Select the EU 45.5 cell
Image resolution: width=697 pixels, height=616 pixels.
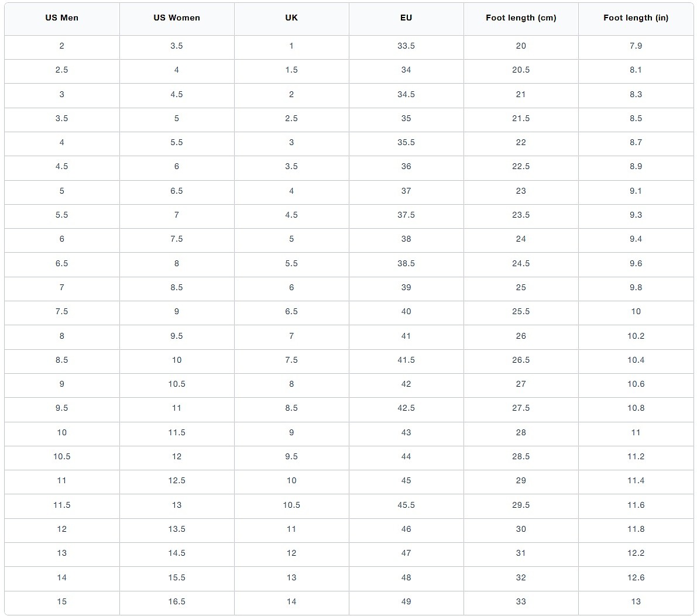tap(406, 505)
